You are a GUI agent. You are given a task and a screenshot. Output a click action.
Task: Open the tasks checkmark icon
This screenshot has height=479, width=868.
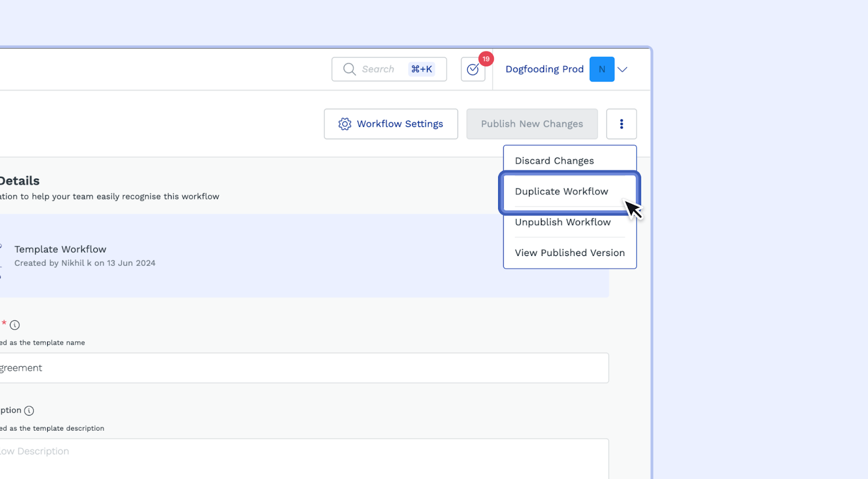pos(473,69)
